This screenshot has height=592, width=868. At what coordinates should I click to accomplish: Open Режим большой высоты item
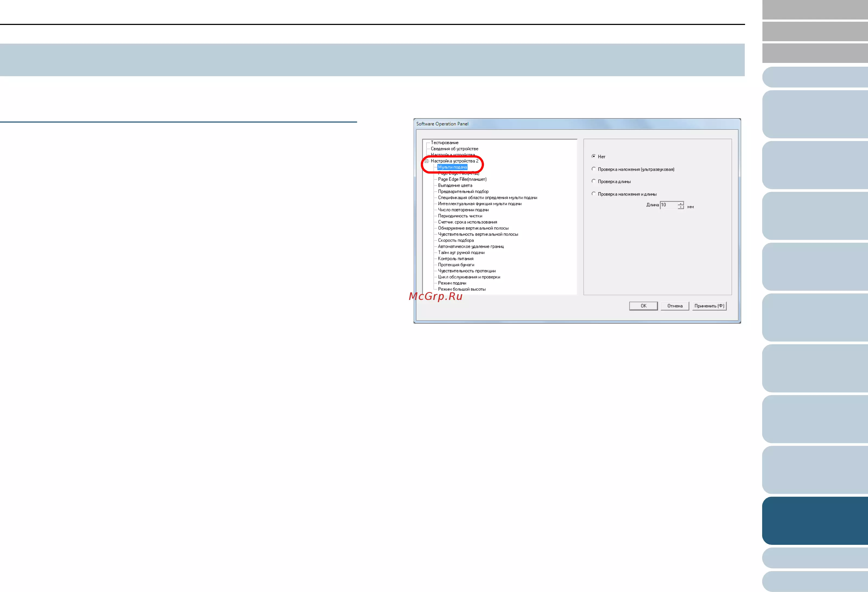(462, 289)
